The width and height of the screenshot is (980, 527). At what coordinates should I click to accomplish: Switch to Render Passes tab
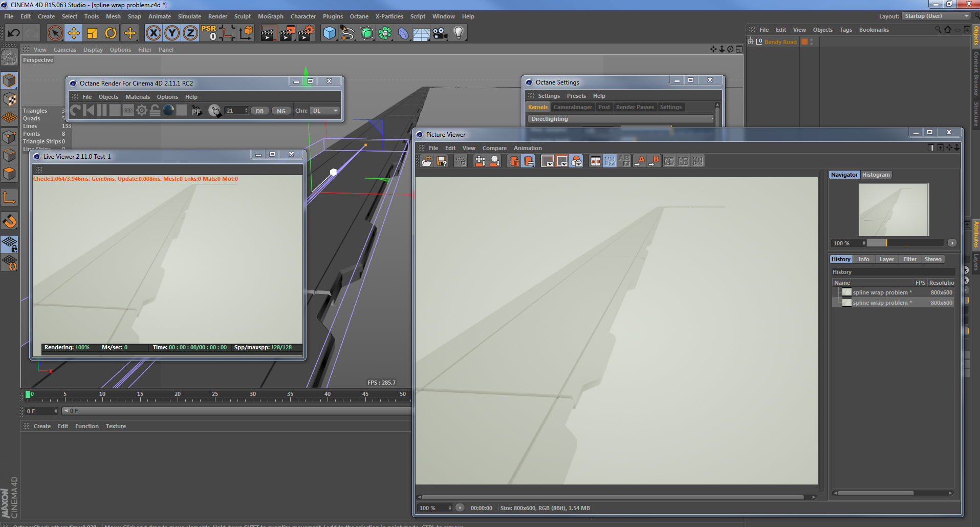tap(635, 107)
